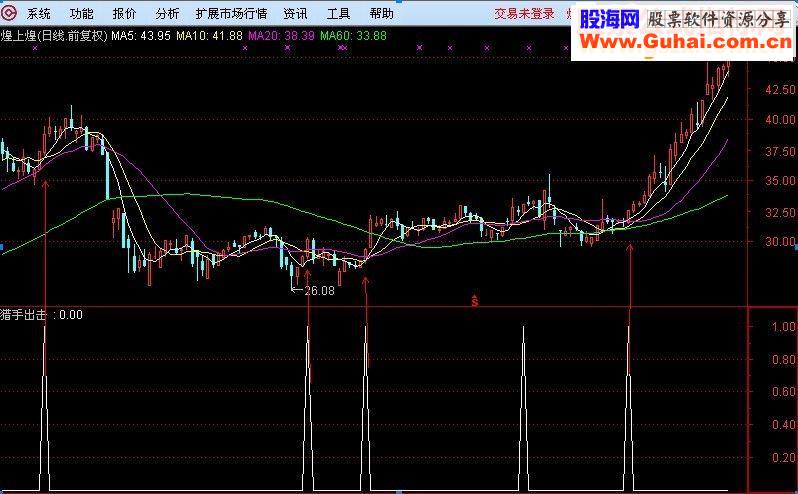Open the 帮助 menu
The width and height of the screenshot is (798, 494).
coord(382,14)
